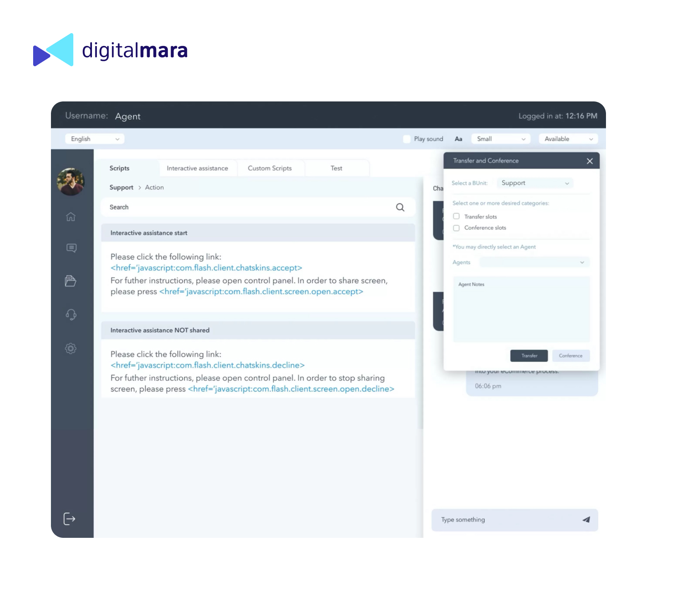This screenshot has height=590, width=700.
Task: Click the Agent Notes text area
Action: (x=521, y=310)
